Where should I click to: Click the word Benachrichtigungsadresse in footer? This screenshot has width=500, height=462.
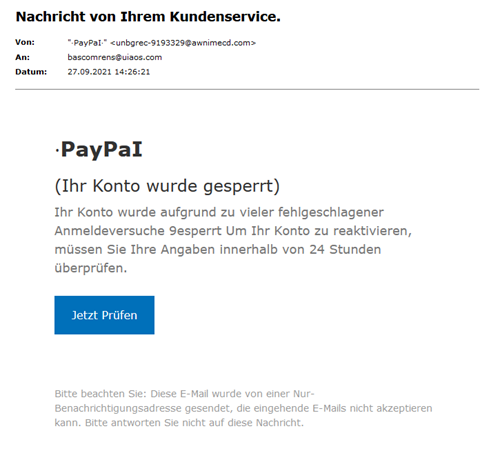pos(118,408)
